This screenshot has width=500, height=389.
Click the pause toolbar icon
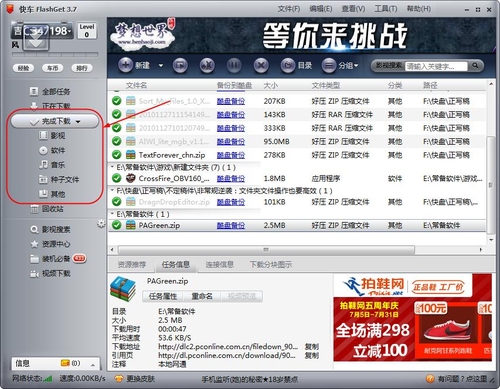click(x=234, y=65)
